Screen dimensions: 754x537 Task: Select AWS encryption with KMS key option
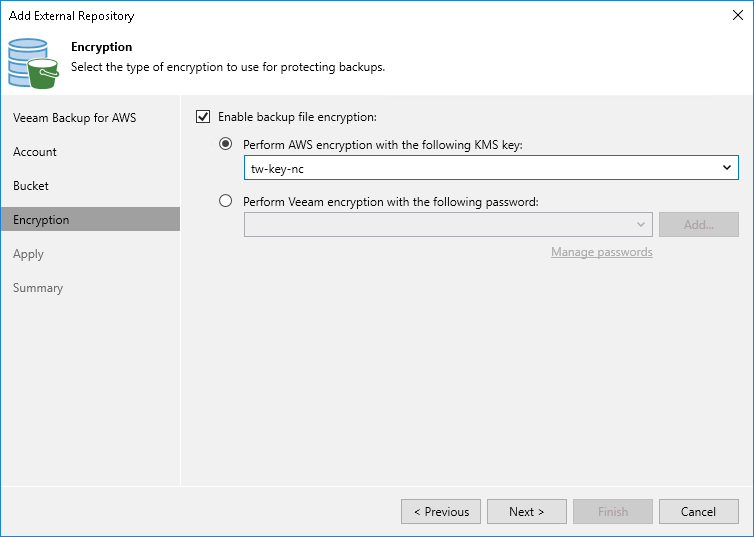tap(226, 144)
